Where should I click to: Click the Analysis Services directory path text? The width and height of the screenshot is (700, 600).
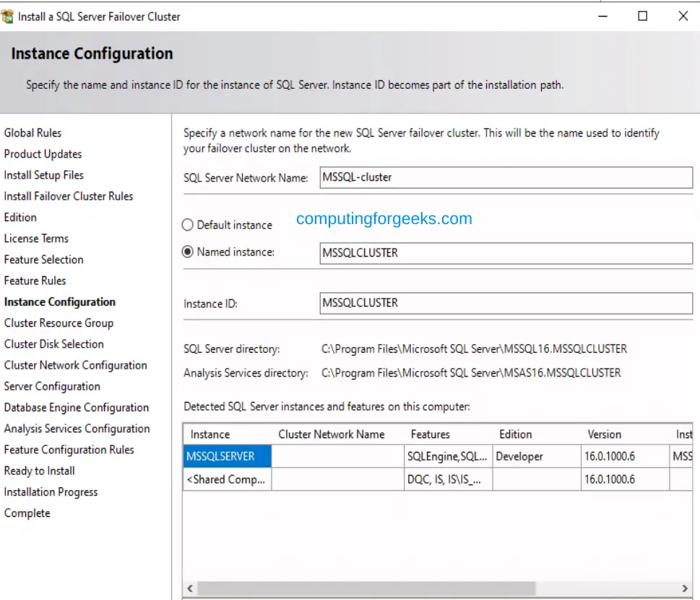(471, 373)
